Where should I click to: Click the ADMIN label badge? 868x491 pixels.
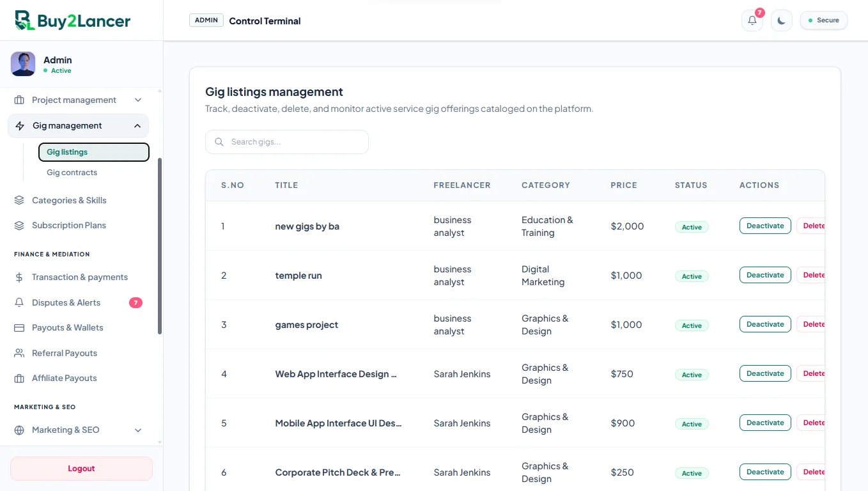[206, 20]
